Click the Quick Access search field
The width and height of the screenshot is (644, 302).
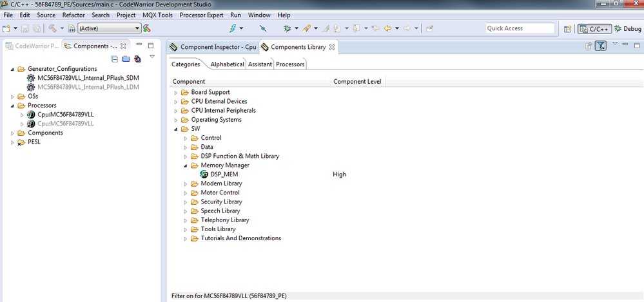point(520,28)
